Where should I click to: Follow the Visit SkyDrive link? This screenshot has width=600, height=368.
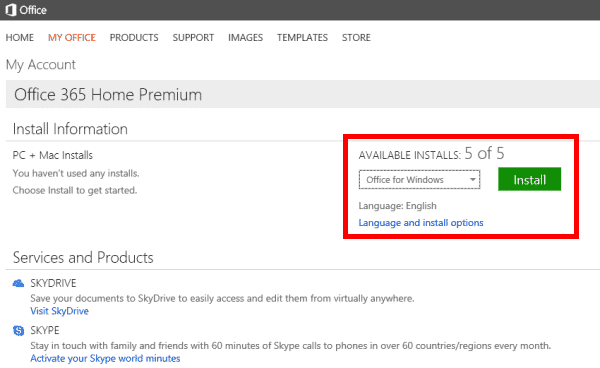tap(59, 311)
